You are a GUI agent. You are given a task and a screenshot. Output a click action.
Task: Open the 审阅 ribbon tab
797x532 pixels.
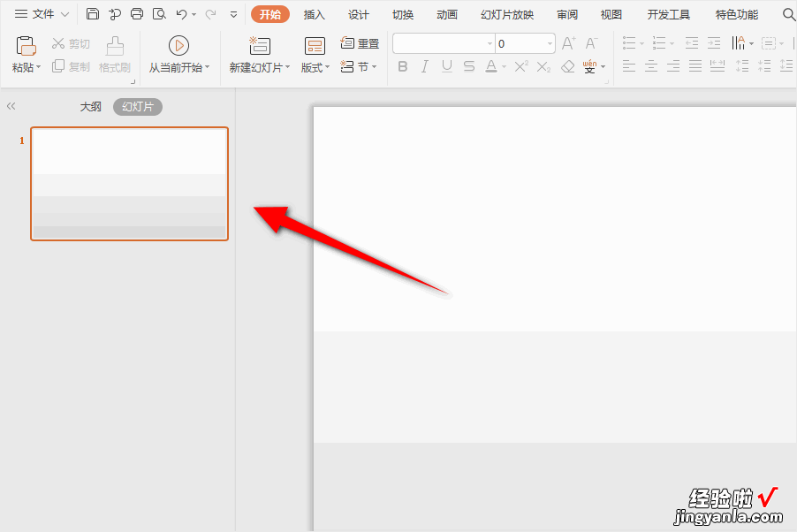[567, 14]
